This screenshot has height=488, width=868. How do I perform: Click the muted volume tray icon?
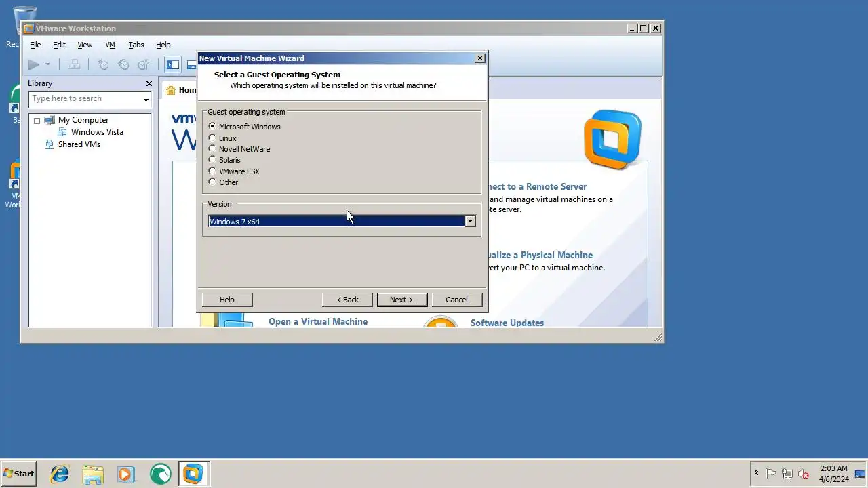[x=804, y=474]
